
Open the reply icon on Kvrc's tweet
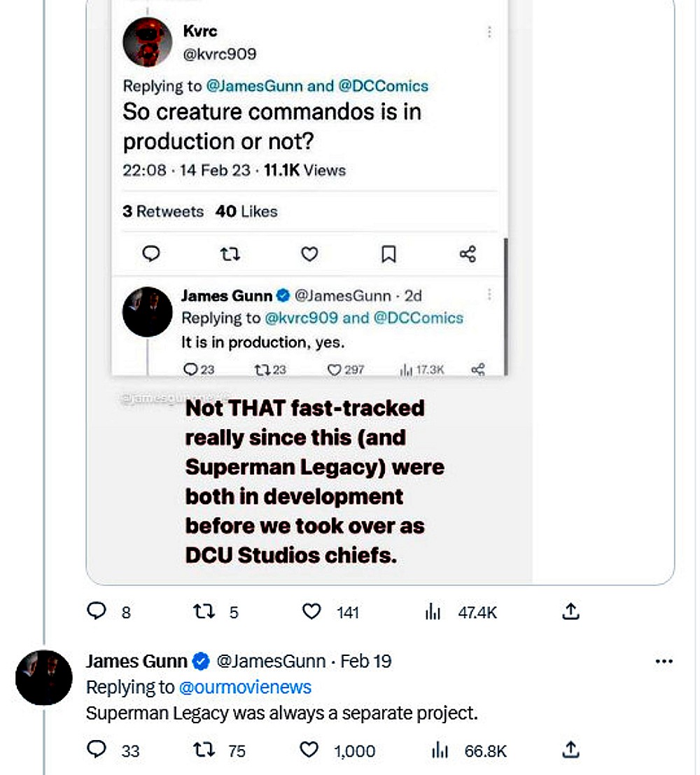(150, 255)
